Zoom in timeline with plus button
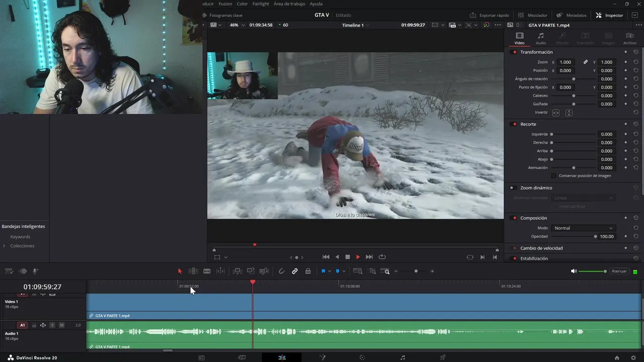Viewport: 644px width, 362px height. 432,271
